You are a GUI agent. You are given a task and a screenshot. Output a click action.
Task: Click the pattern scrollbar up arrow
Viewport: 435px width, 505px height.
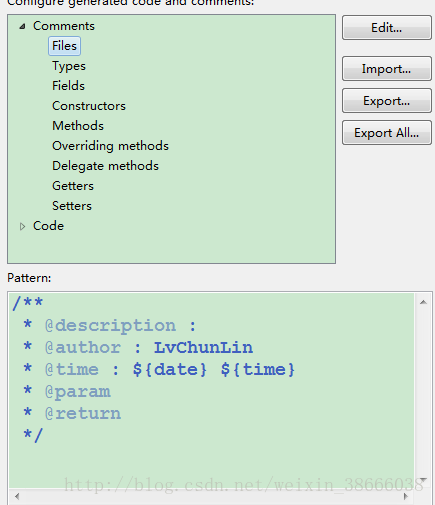point(423,302)
